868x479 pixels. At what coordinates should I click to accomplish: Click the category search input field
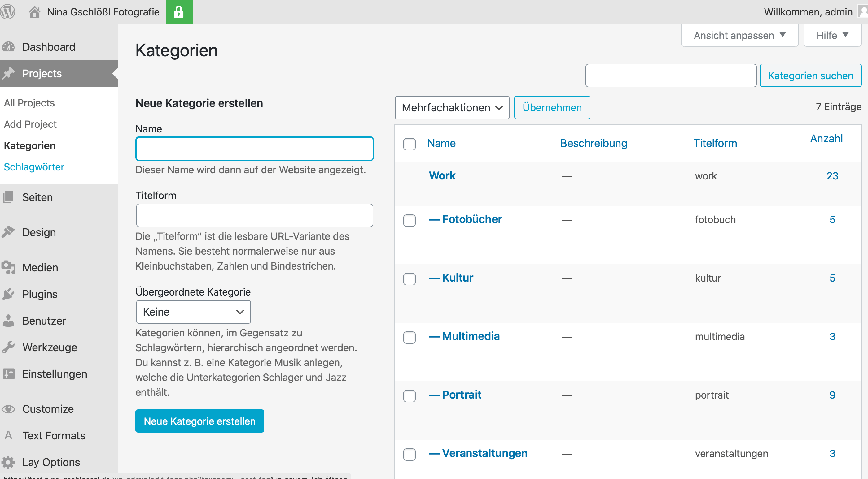(671, 76)
